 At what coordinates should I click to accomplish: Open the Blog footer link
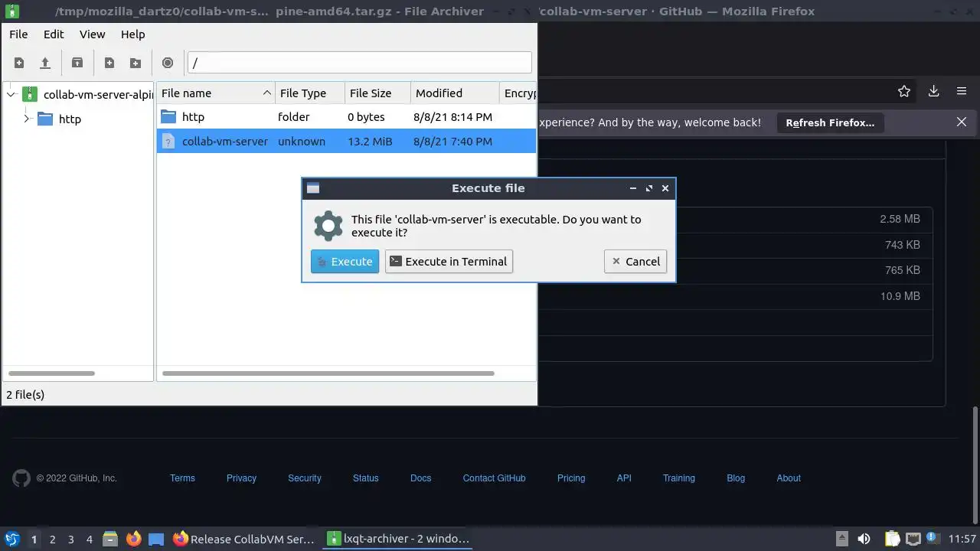736,478
